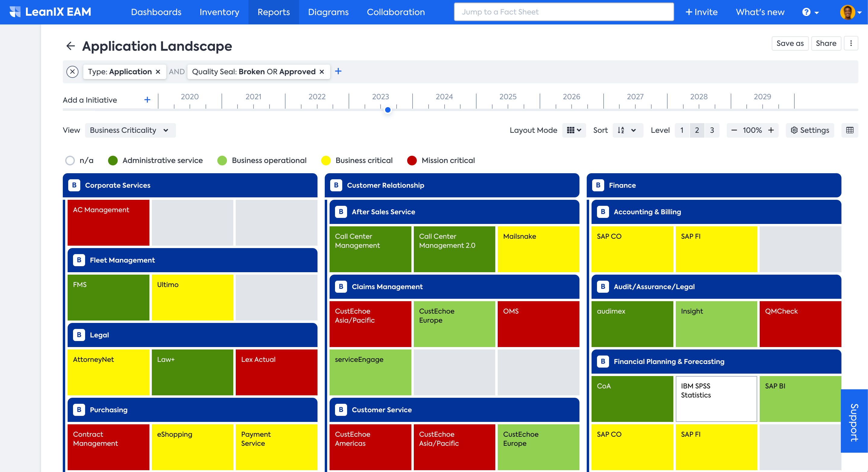
Task: Open the AC Management application tile
Action: (108, 223)
